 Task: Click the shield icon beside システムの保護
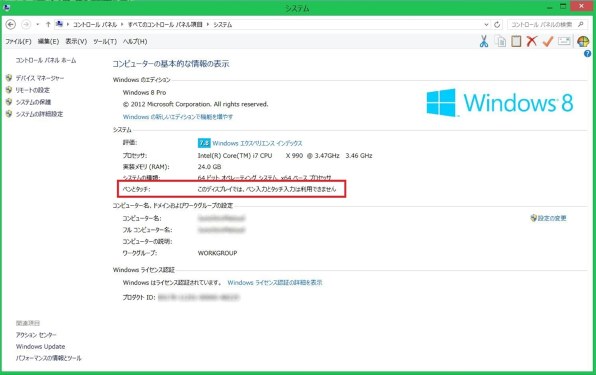pos(9,102)
